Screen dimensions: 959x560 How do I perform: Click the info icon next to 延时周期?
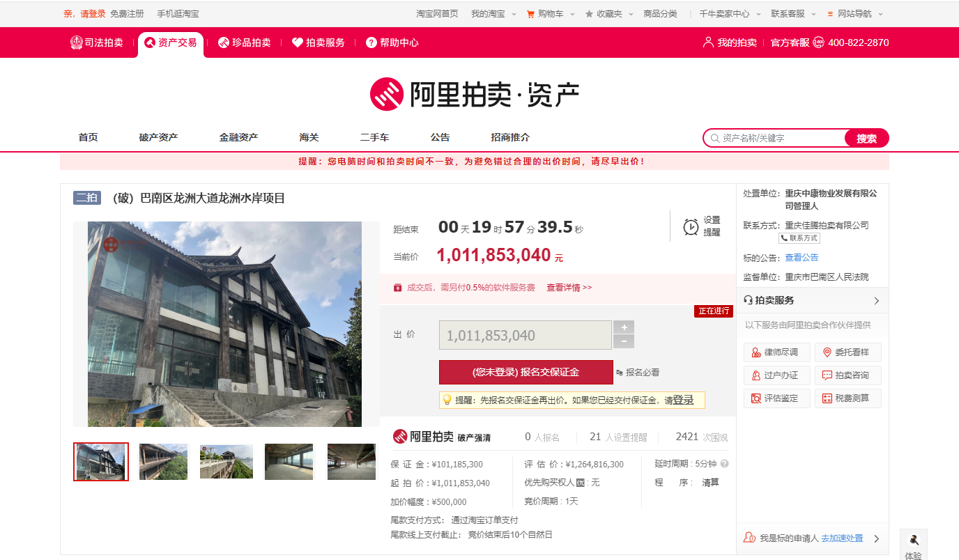click(x=725, y=464)
